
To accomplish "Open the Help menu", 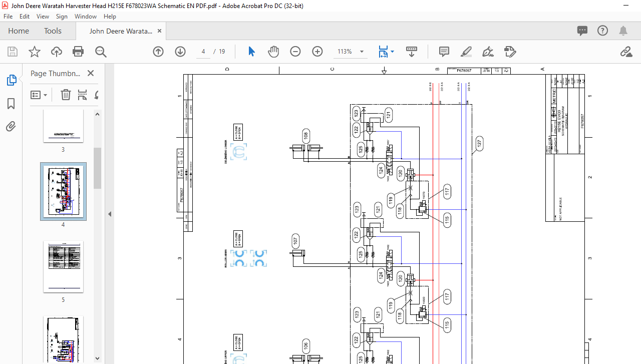I will point(110,17).
